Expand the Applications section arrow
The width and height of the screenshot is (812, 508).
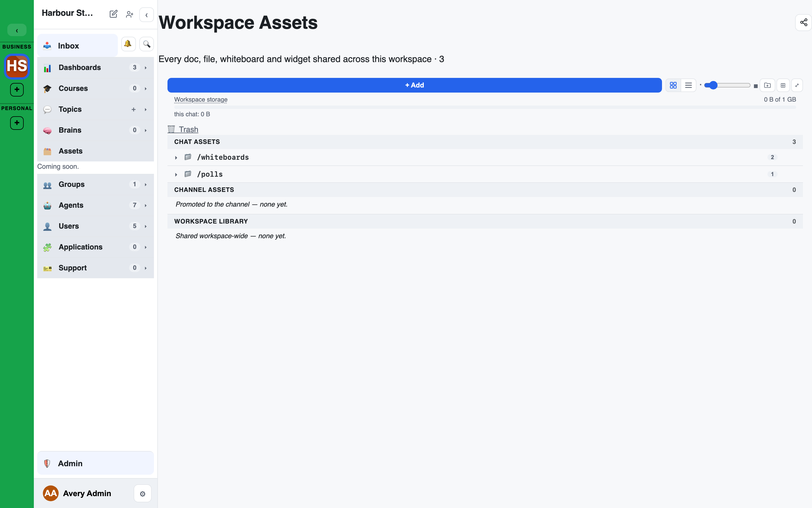point(145,247)
